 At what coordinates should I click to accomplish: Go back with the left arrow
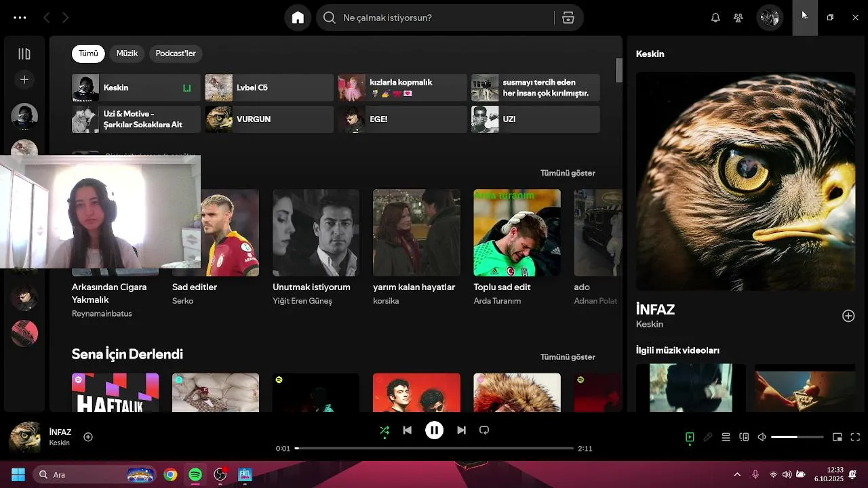(46, 18)
